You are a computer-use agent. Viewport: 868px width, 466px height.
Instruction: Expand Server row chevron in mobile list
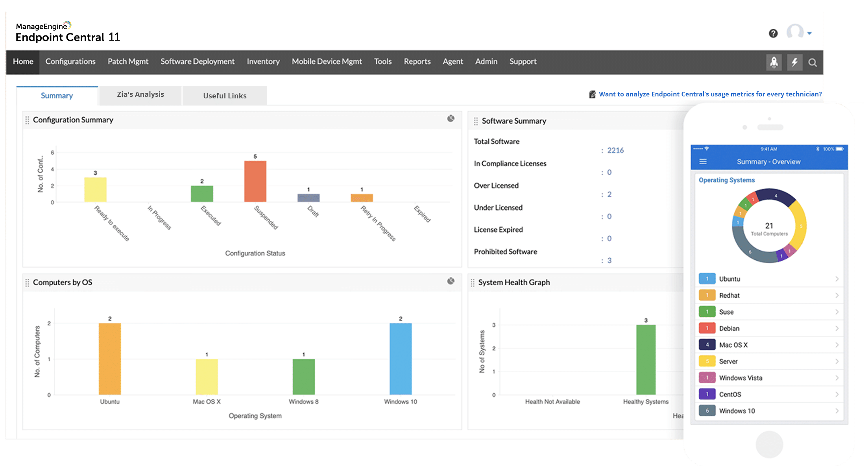pyautogui.click(x=837, y=361)
